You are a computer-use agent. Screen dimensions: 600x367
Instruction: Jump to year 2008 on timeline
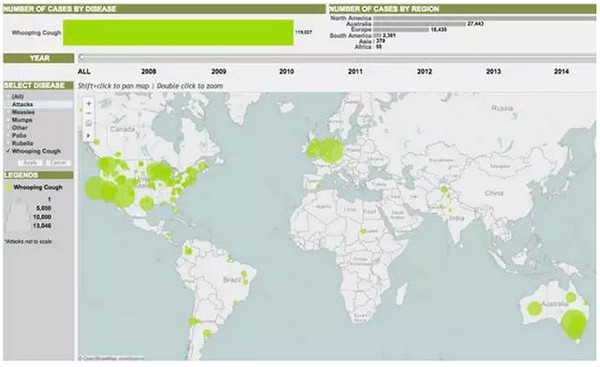coord(148,71)
